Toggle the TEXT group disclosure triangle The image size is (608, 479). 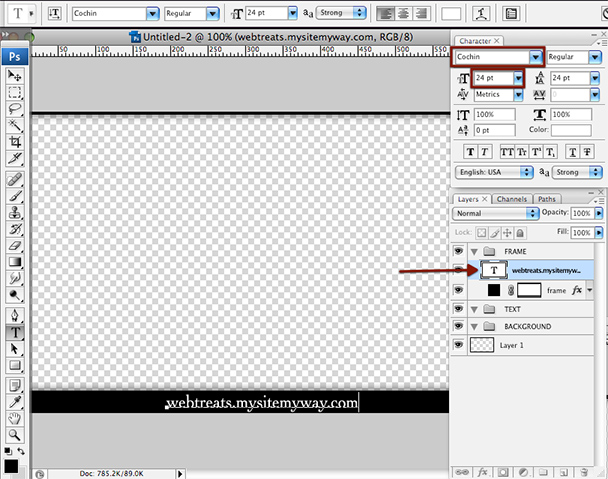474,310
